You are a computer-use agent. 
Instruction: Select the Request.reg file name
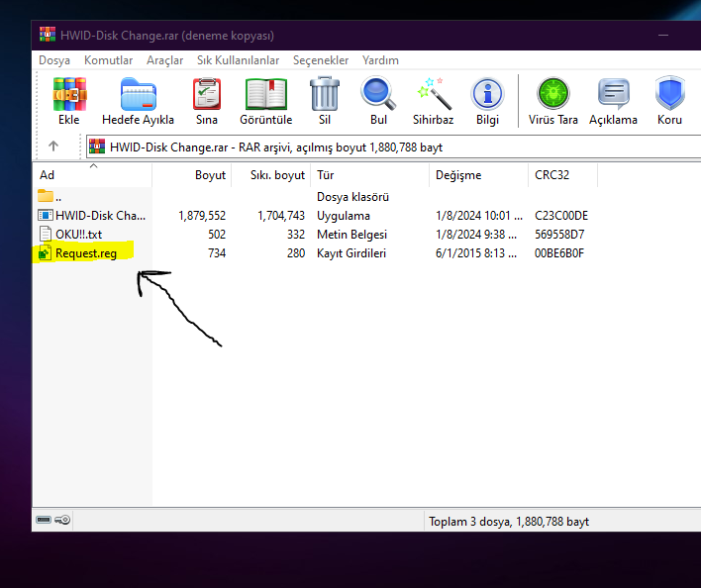86,252
